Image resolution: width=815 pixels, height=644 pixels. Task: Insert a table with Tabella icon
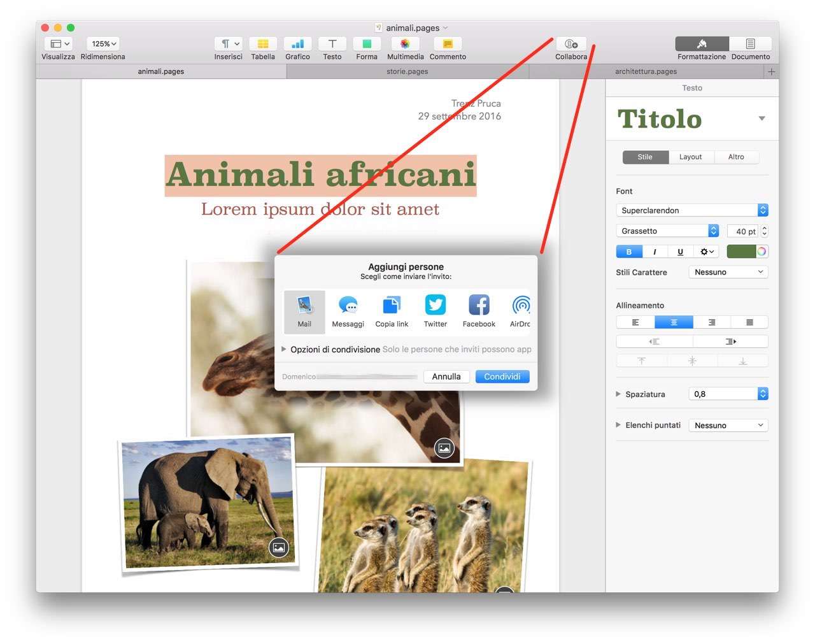pos(262,44)
